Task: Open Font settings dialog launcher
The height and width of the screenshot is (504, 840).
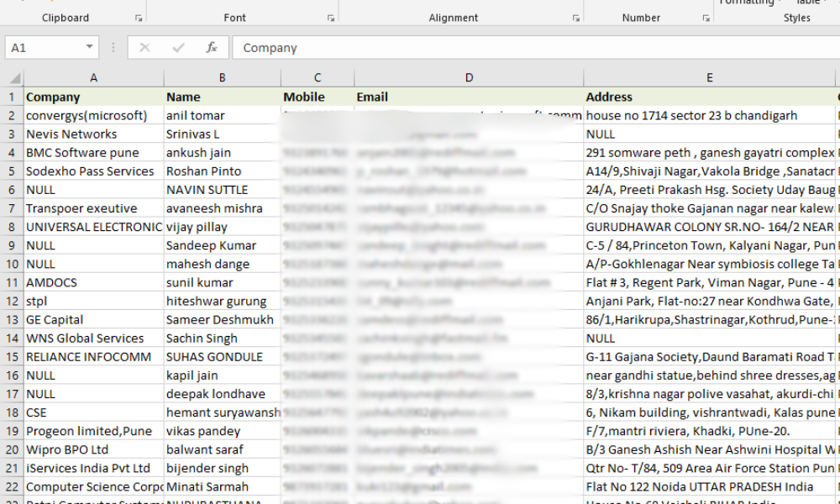Action: click(x=330, y=18)
